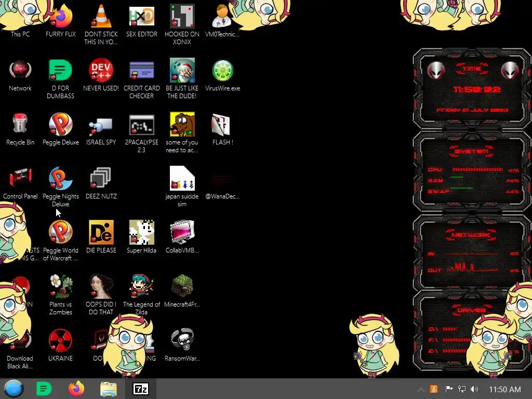
Task: Launch the FURRY FUX Firefox shortcut
Action: click(x=60, y=20)
